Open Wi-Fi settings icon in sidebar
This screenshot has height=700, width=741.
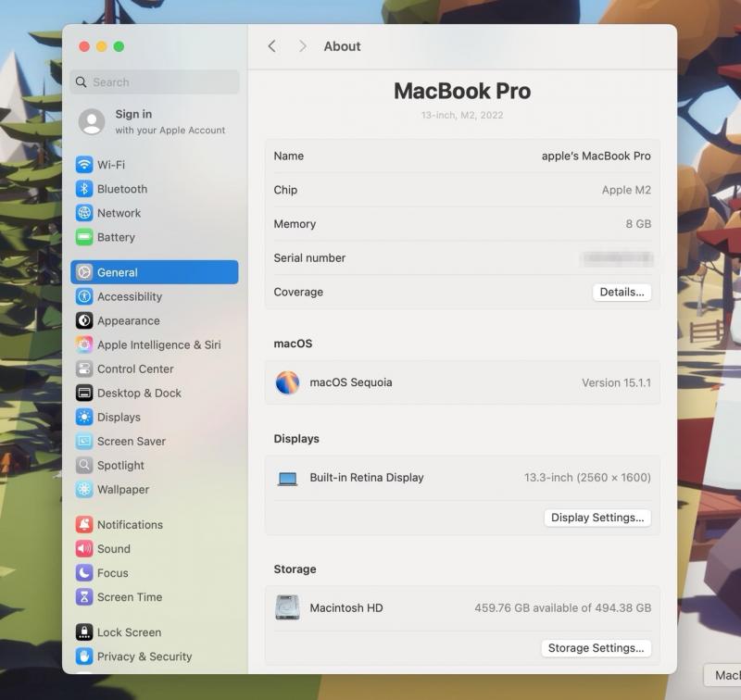(x=84, y=165)
